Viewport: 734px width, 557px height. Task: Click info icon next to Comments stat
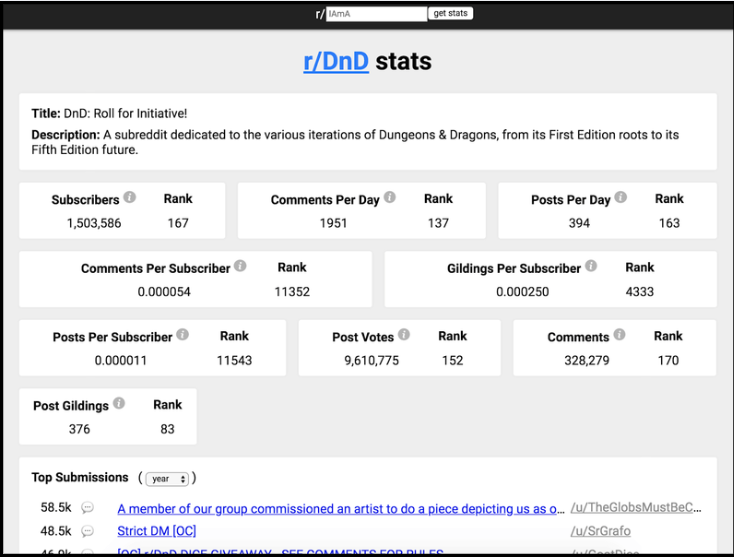point(620,335)
